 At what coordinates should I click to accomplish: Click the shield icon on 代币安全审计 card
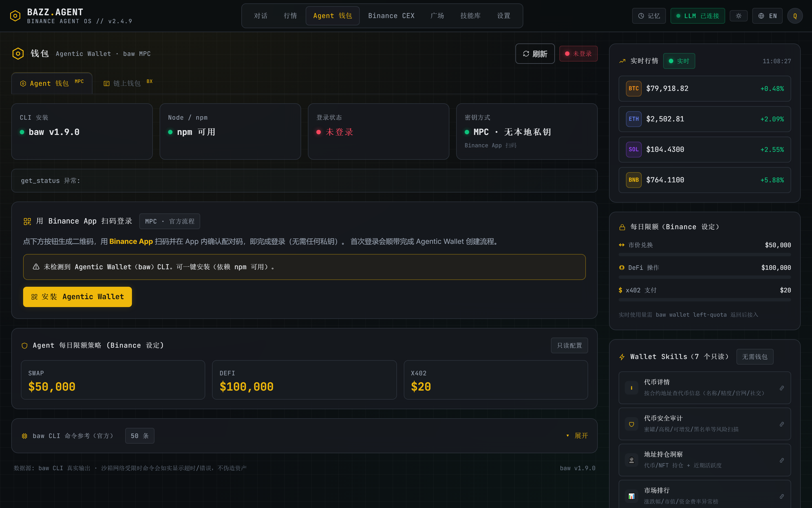click(632, 424)
